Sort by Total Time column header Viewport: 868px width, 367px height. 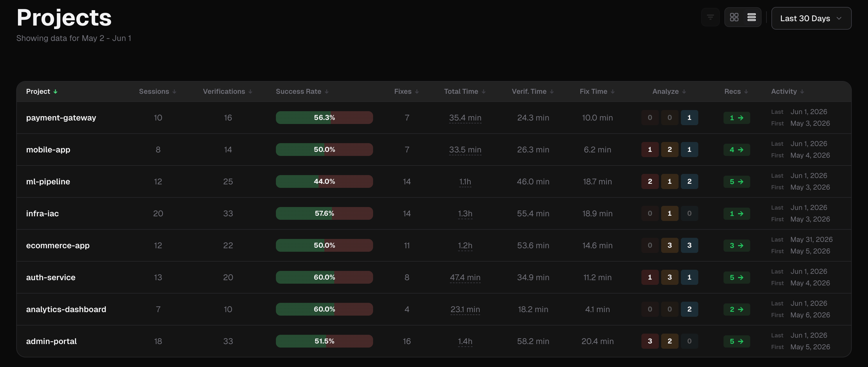point(465,91)
